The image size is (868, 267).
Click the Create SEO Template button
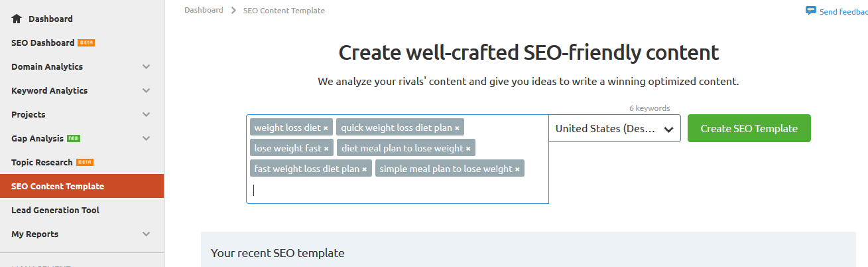[749, 128]
